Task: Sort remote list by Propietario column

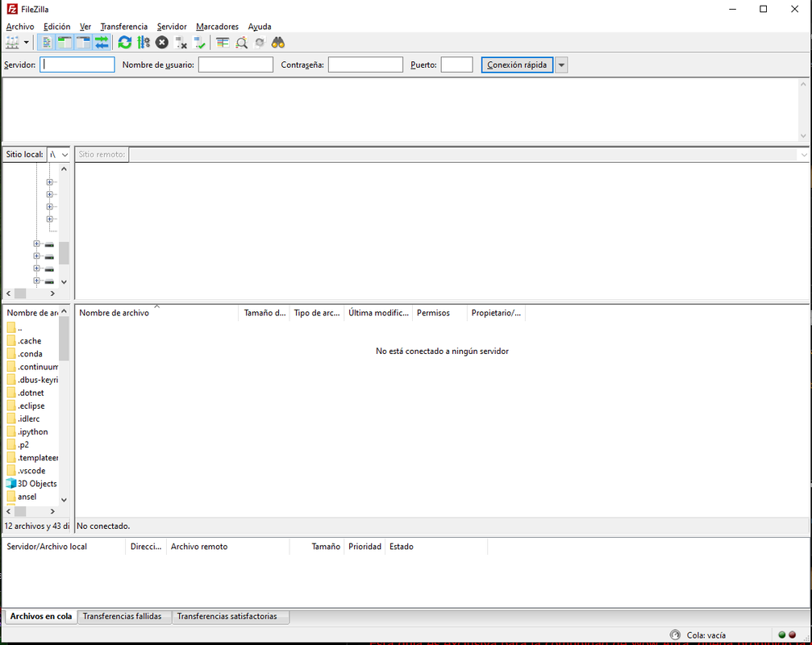Action: coord(496,313)
